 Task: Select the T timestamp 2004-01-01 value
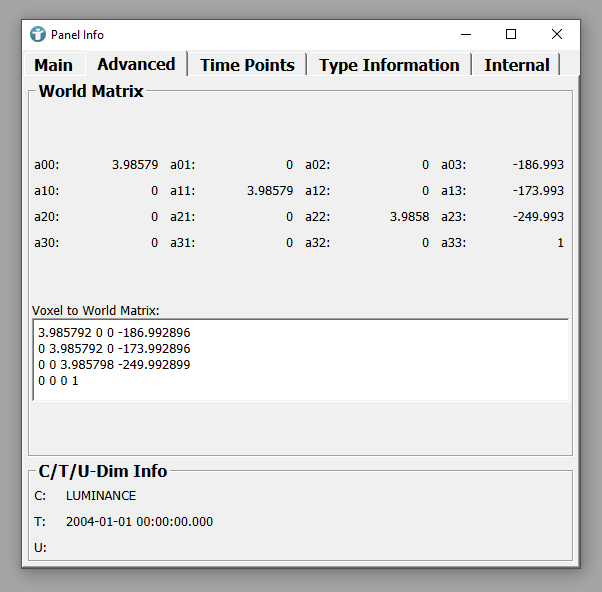tap(139, 522)
